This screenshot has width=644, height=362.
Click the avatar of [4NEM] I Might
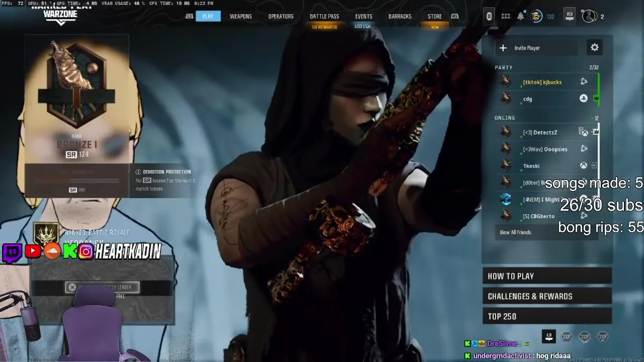(x=506, y=199)
